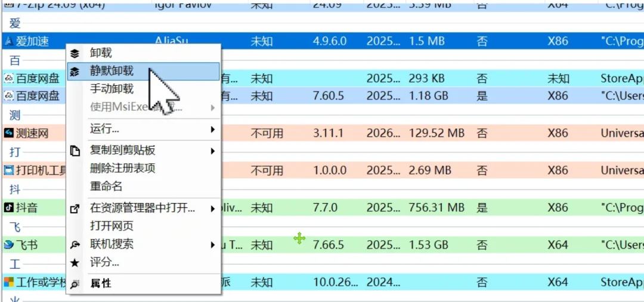
Task: Expand the 使用MsiExec submenu arrow
Action: tap(213, 108)
